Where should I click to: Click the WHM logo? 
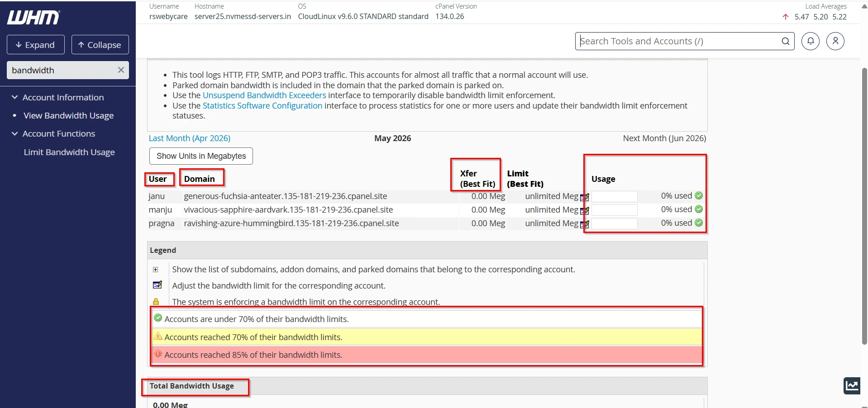click(x=33, y=17)
